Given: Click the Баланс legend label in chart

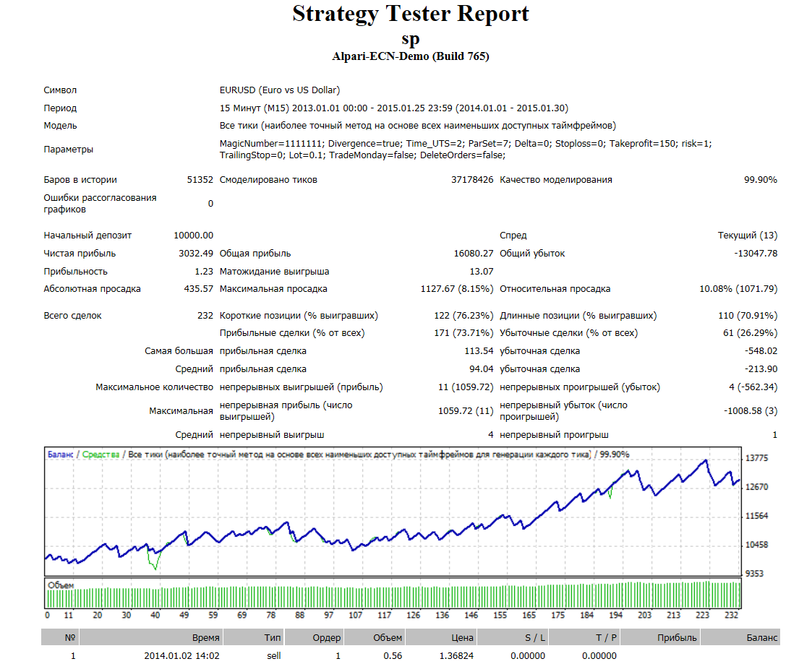Looking at the screenshot, I should [x=61, y=455].
